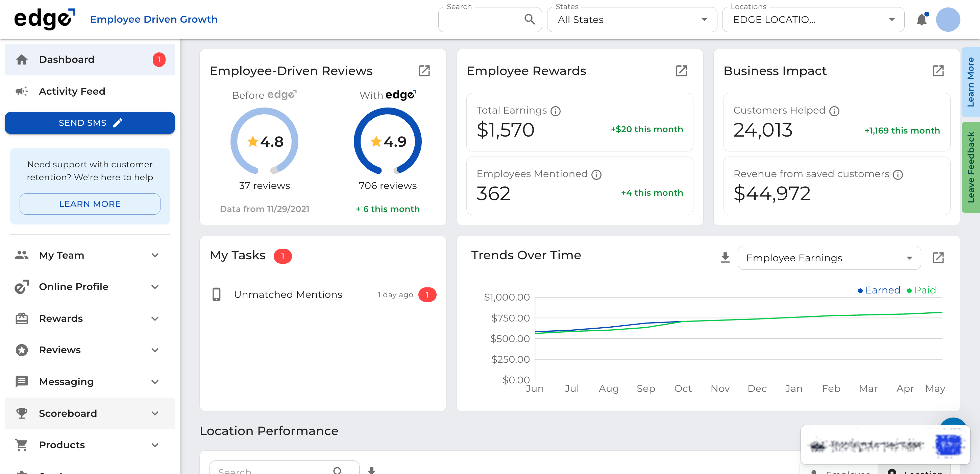Open the Learn More side tab
The image size is (980, 474).
(x=971, y=82)
